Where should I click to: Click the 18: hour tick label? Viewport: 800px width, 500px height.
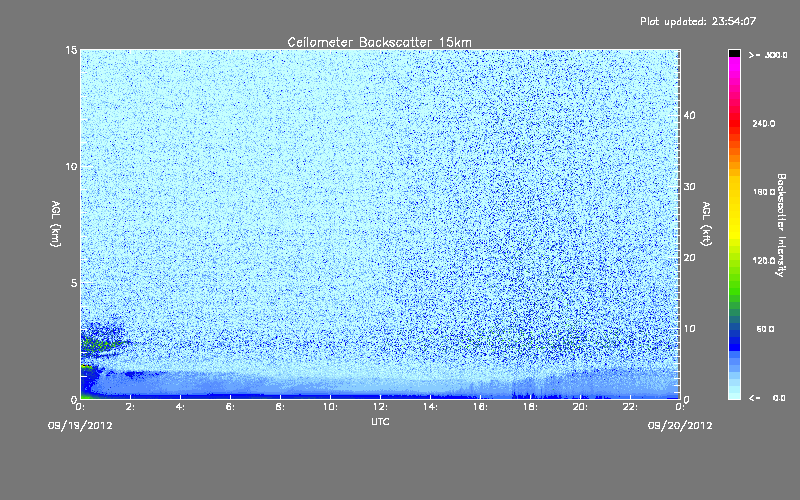coord(530,407)
